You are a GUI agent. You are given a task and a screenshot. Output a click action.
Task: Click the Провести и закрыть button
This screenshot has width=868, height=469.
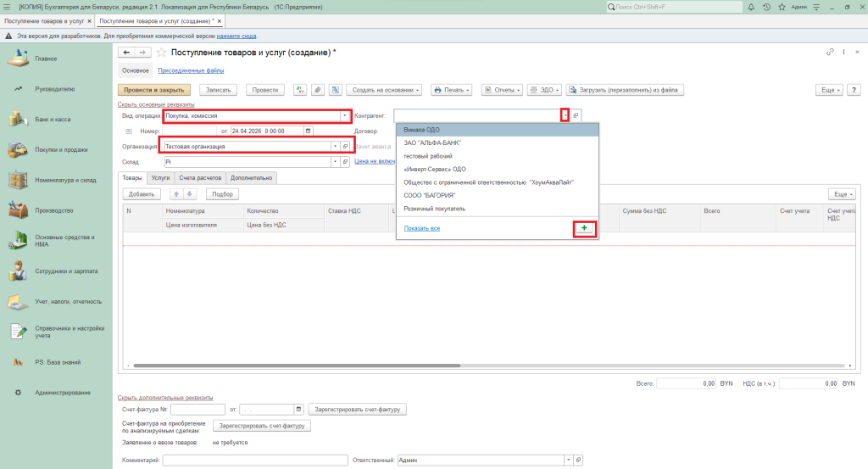[154, 90]
